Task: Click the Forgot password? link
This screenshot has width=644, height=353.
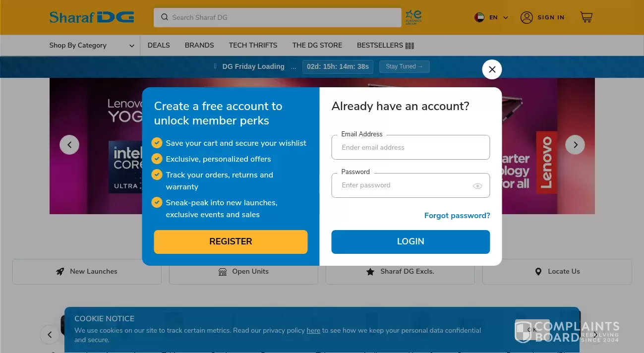Action: click(457, 216)
